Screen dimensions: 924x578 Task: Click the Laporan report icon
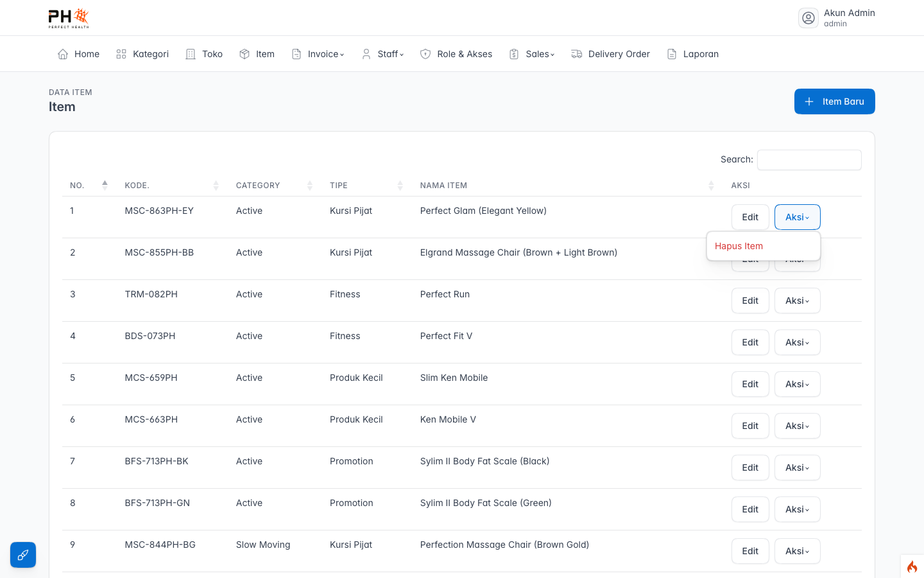point(672,54)
